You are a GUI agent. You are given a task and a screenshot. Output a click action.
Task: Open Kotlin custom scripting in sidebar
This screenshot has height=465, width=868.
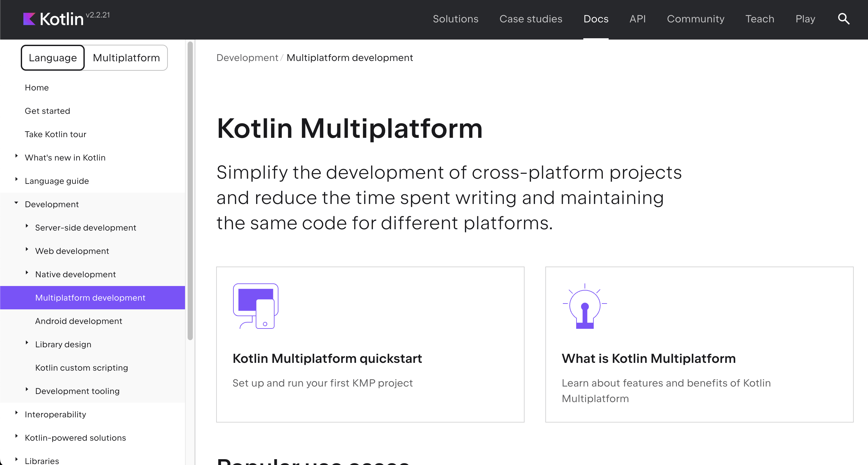pos(81,368)
